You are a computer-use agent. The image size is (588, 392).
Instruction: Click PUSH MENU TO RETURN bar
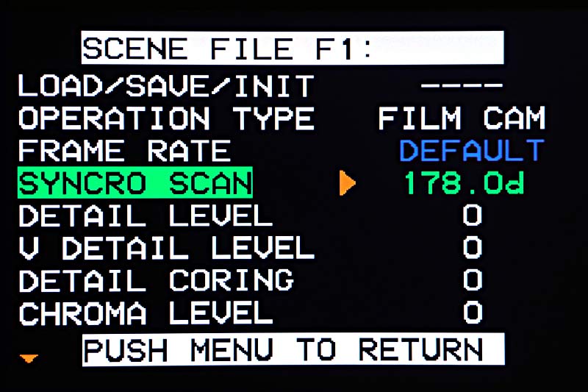coord(293,349)
